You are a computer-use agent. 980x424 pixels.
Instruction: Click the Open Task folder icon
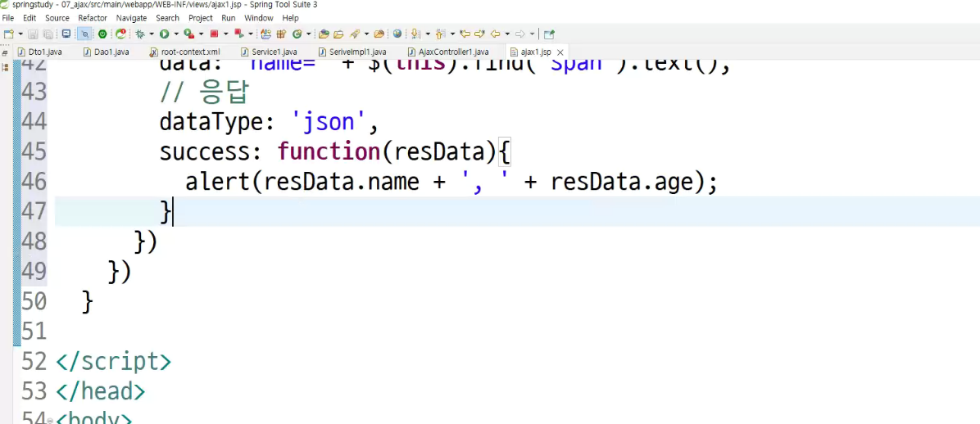click(x=338, y=34)
